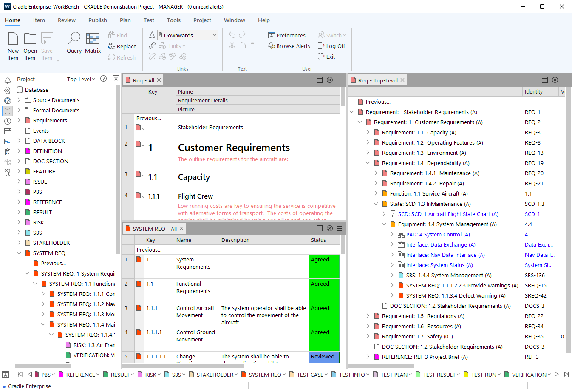Select the Events item in project tree
572x392 pixels.
[x=41, y=131]
